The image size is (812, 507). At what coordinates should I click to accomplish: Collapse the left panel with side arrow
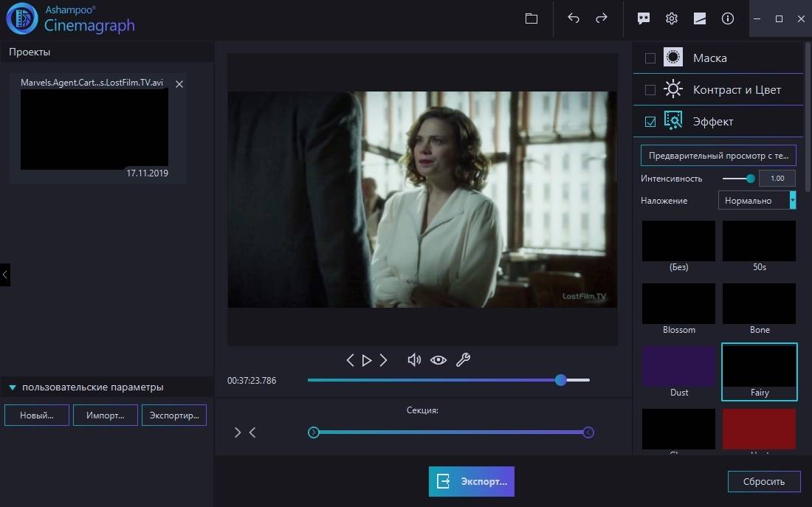coord(4,275)
